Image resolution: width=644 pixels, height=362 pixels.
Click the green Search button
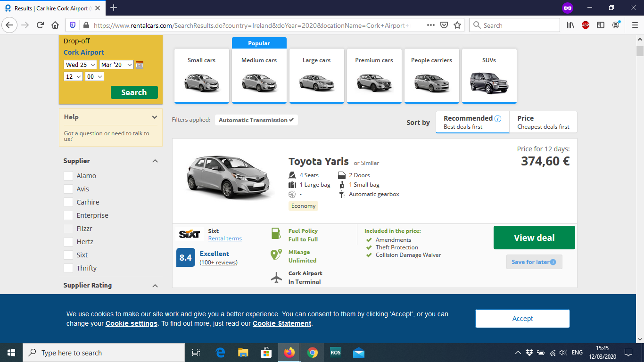[x=134, y=92]
